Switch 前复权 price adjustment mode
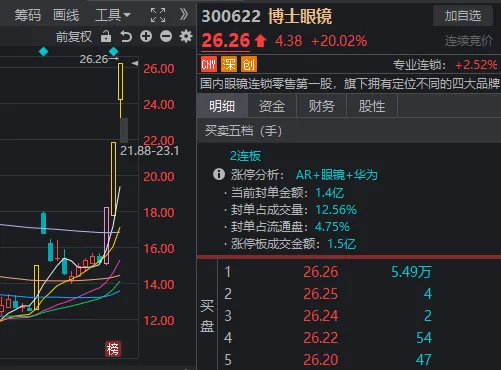 [x=74, y=37]
